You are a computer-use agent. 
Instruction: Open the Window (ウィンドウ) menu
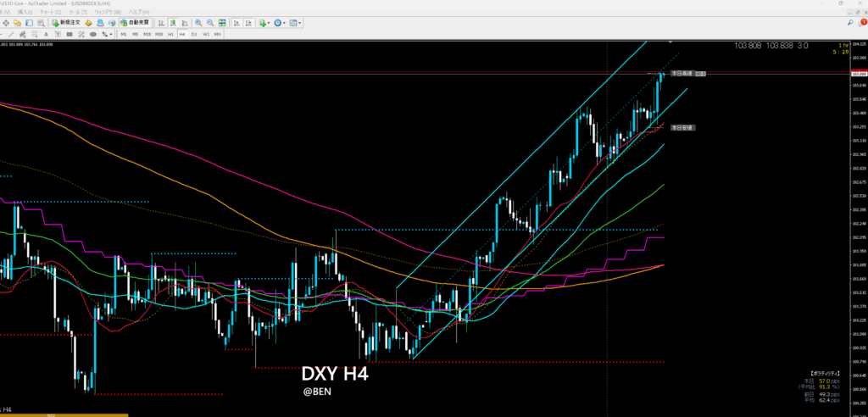pyautogui.click(x=106, y=13)
